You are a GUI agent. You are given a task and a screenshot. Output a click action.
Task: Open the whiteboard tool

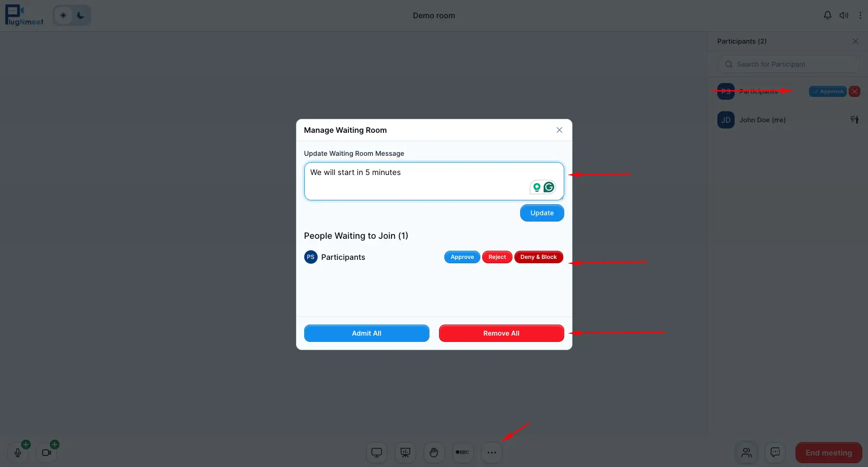point(405,452)
